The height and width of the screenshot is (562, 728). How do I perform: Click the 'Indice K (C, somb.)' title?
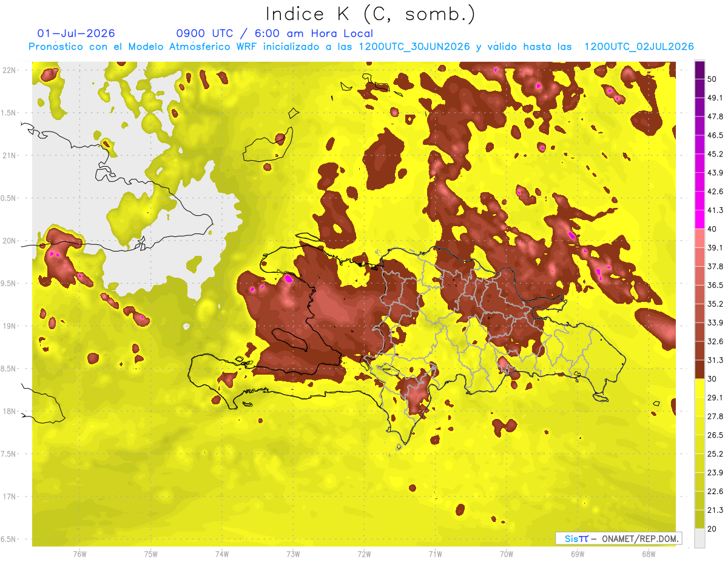coord(370,14)
